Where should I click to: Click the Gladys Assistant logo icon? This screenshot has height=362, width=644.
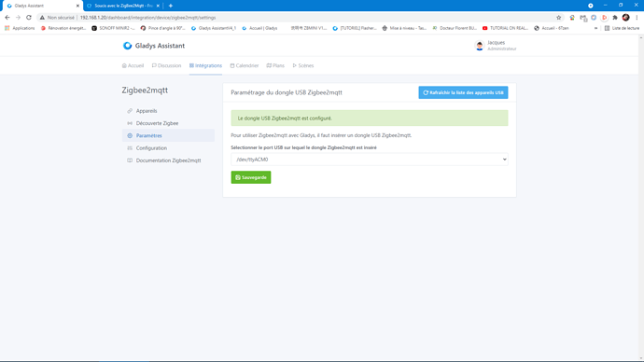coord(127,46)
